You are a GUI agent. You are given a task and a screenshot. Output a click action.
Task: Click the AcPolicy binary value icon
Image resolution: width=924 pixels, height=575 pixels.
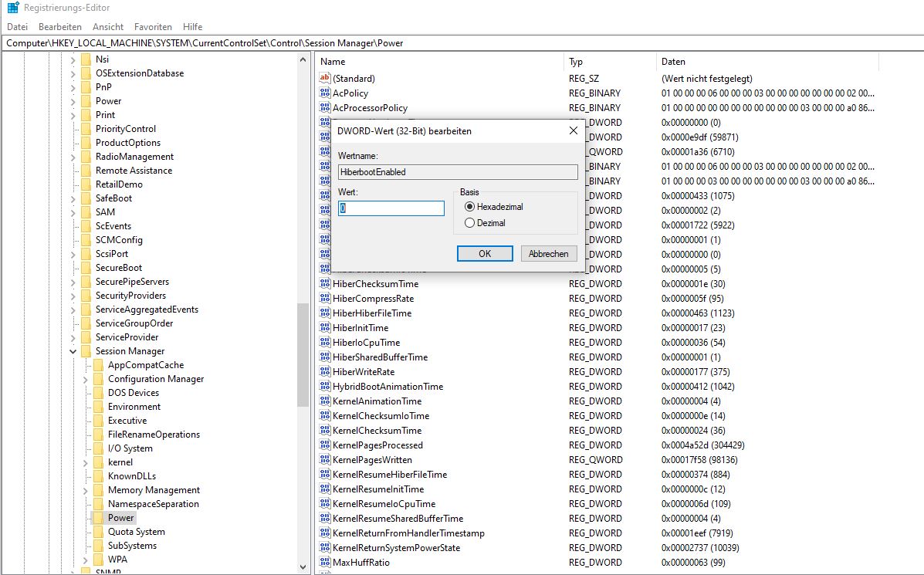click(x=325, y=93)
